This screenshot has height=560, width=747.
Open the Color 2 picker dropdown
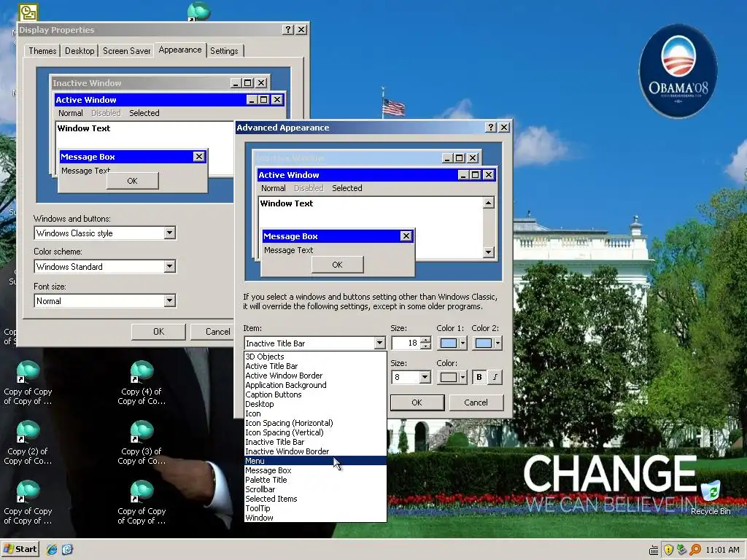tap(487, 343)
